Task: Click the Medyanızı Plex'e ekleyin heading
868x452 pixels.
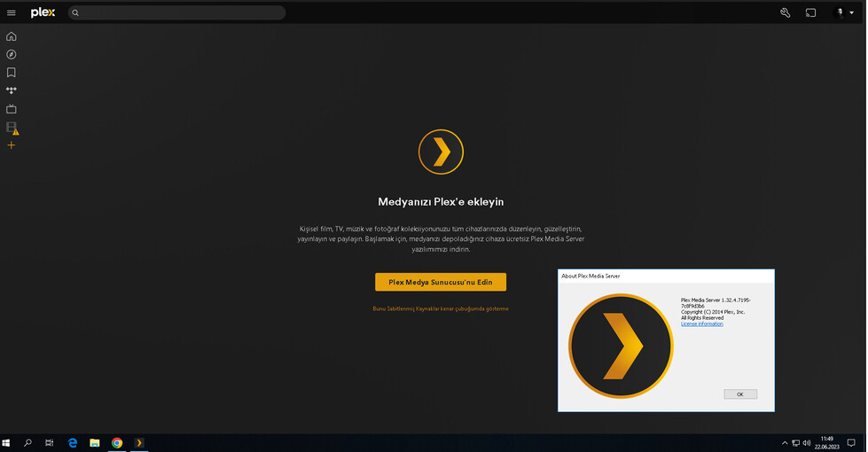Action: pyautogui.click(x=441, y=202)
